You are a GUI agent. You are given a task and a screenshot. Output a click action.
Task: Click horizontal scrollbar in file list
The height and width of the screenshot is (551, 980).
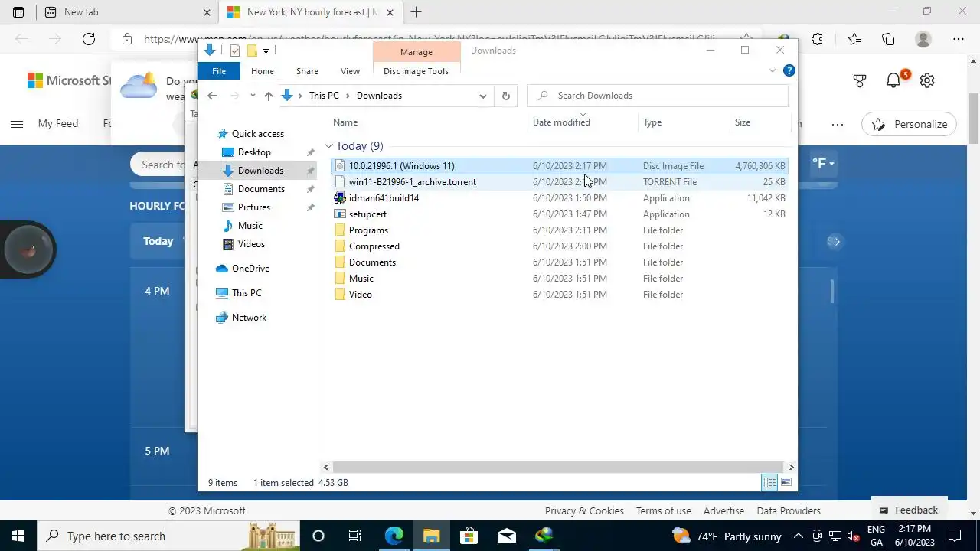(x=558, y=467)
